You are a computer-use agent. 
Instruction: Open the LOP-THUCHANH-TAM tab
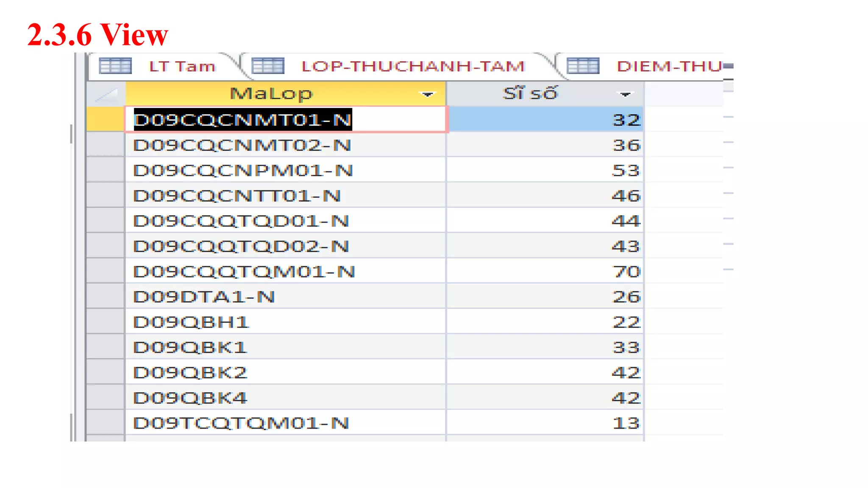click(x=413, y=67)
